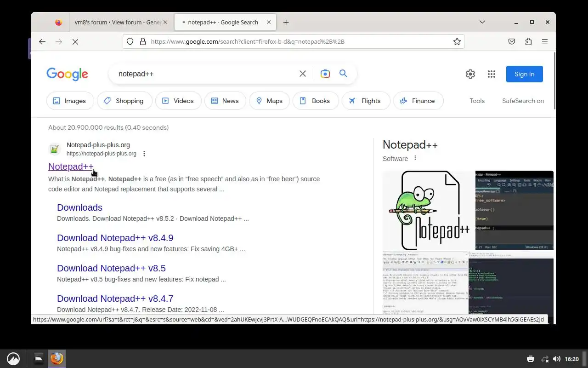Click the Google logo
The width and height of the screenshot is (588, 368).
(x=67, y=74)
